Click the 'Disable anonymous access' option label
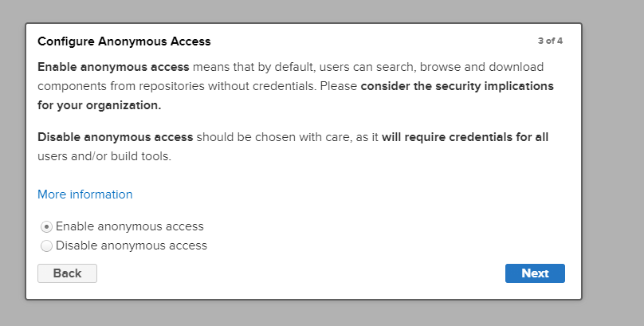Screen dimensions: 644x326 pos(131,245)
